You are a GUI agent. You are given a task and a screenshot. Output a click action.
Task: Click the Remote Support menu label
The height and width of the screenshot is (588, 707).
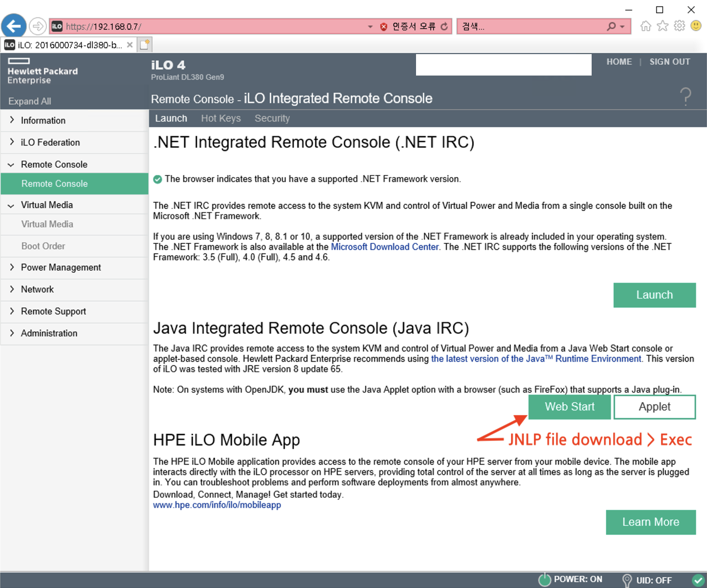click(54, 311)
